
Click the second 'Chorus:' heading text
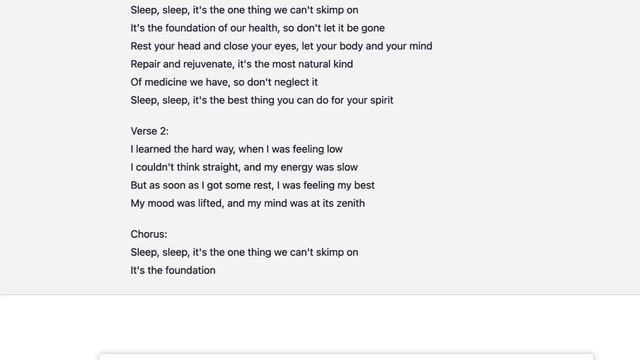tap(149, 234)
